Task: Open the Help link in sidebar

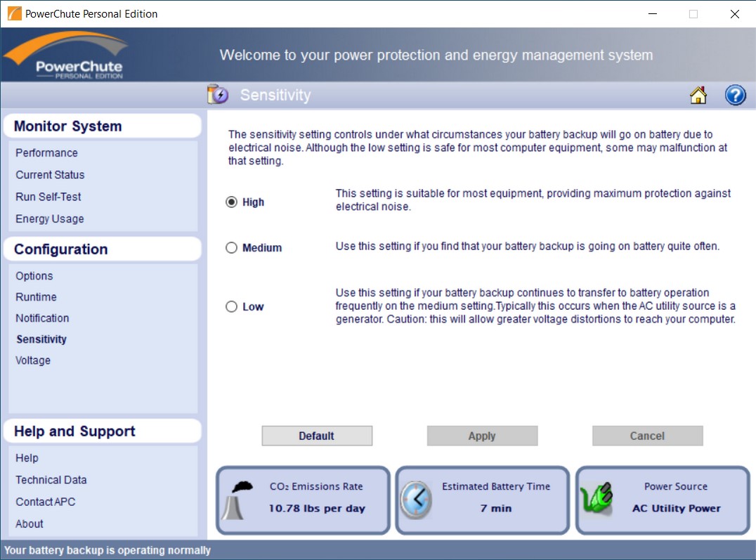Action: tap(27, 457)
